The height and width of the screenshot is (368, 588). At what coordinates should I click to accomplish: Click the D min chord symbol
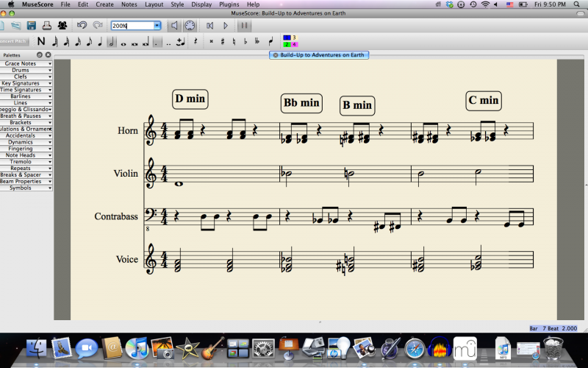tap(190, 99)
